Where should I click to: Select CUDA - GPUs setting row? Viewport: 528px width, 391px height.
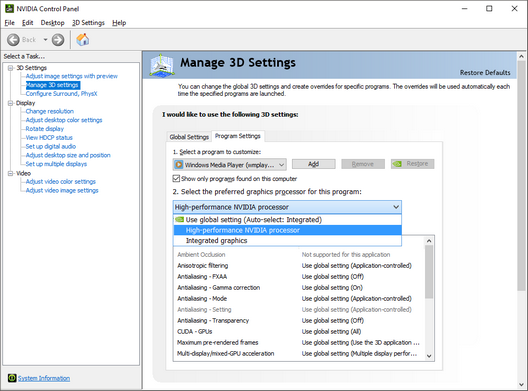pos(298,331)
